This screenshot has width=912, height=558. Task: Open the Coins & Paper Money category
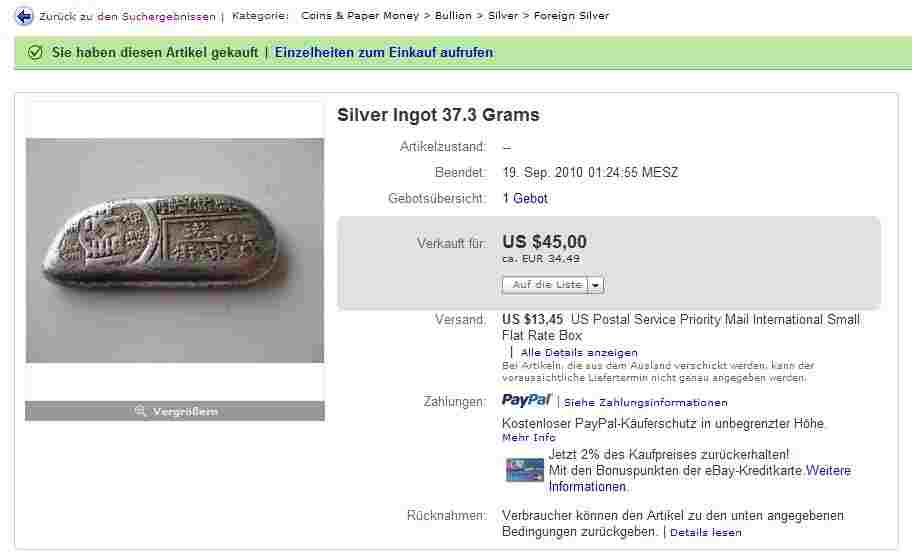[360, 16]
